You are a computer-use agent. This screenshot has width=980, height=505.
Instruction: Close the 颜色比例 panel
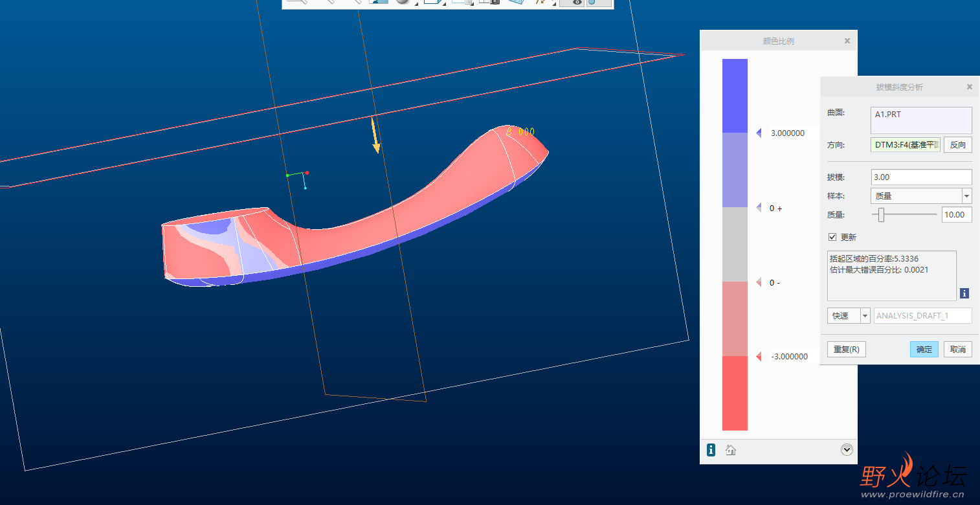[847, 41]
